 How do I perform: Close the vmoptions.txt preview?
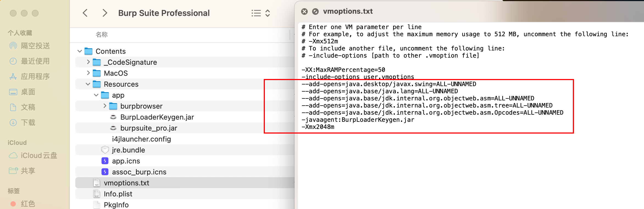click(x=304, y=12)
